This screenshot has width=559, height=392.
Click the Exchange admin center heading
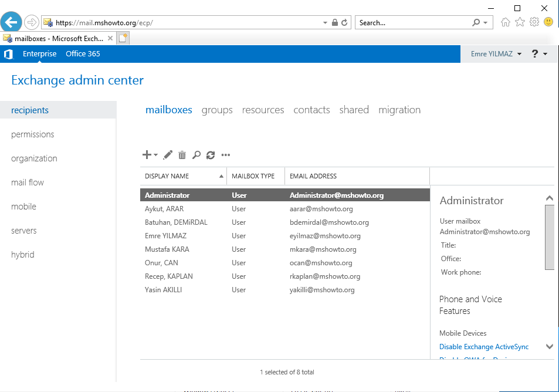point(77,80)
